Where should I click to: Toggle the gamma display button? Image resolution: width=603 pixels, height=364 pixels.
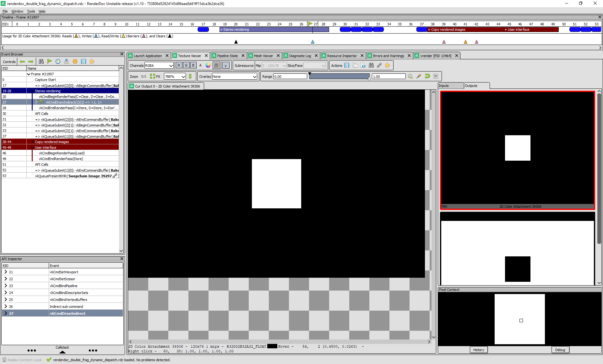pos(226,65)
